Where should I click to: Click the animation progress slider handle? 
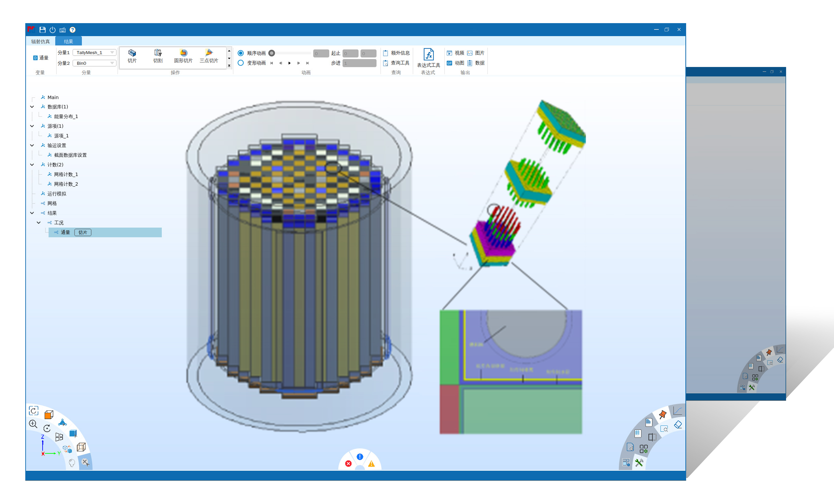tap(271, 53)
